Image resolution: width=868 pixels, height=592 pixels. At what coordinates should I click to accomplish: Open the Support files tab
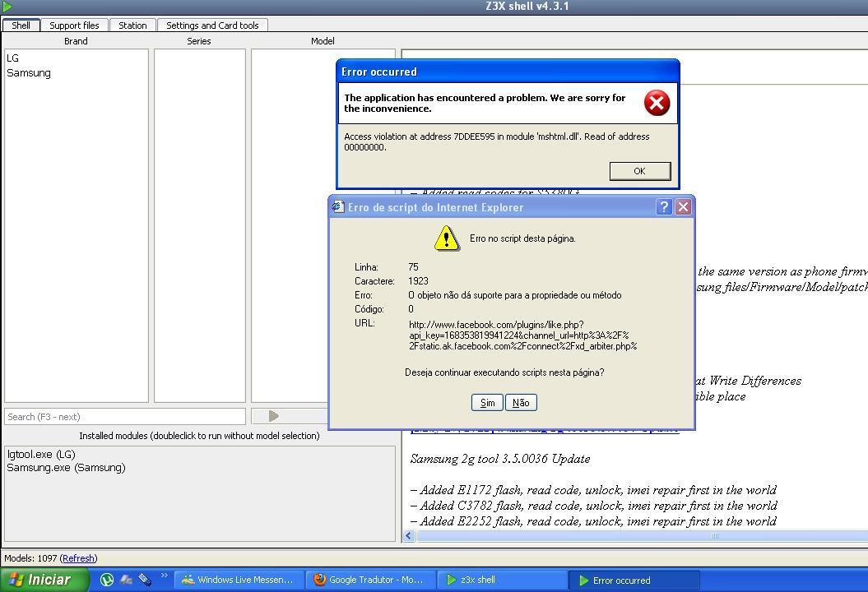(x=74, y=25)
